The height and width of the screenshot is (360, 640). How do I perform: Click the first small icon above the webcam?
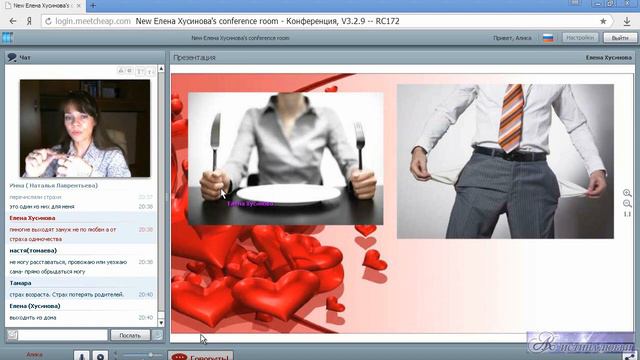(121, 71)
